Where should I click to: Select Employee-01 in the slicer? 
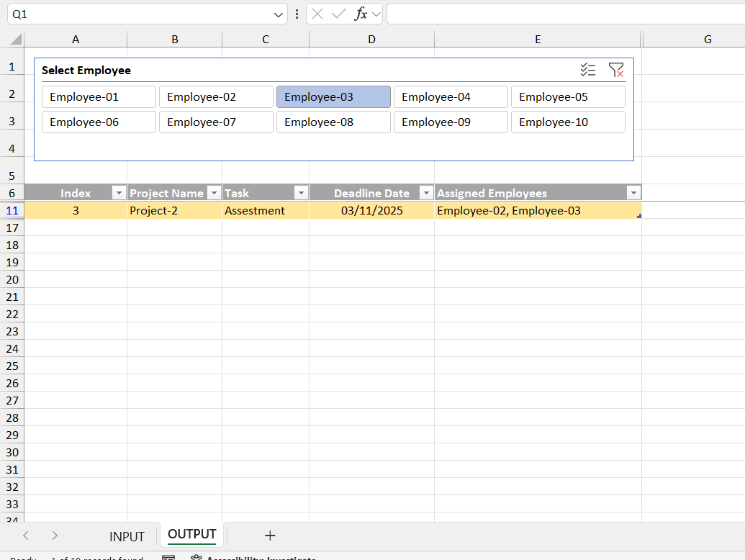tap(99, 97)
